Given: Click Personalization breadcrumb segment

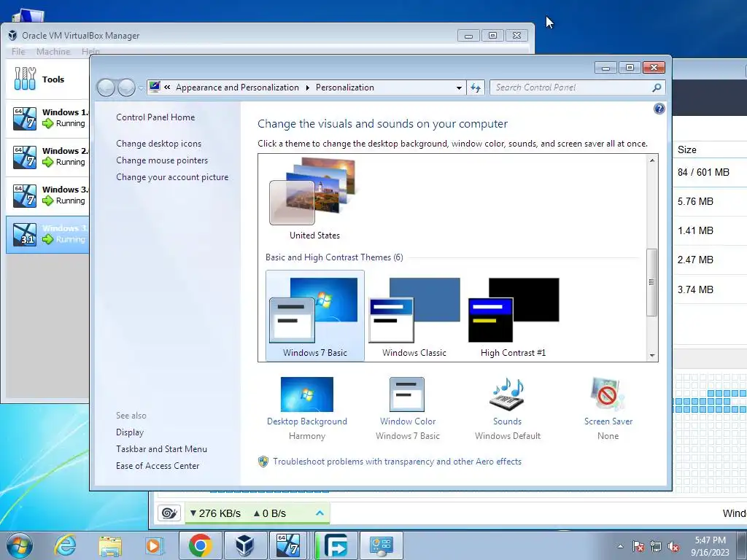Looking at the screenshot, I should pyautogui.click(x=345, y=87).
